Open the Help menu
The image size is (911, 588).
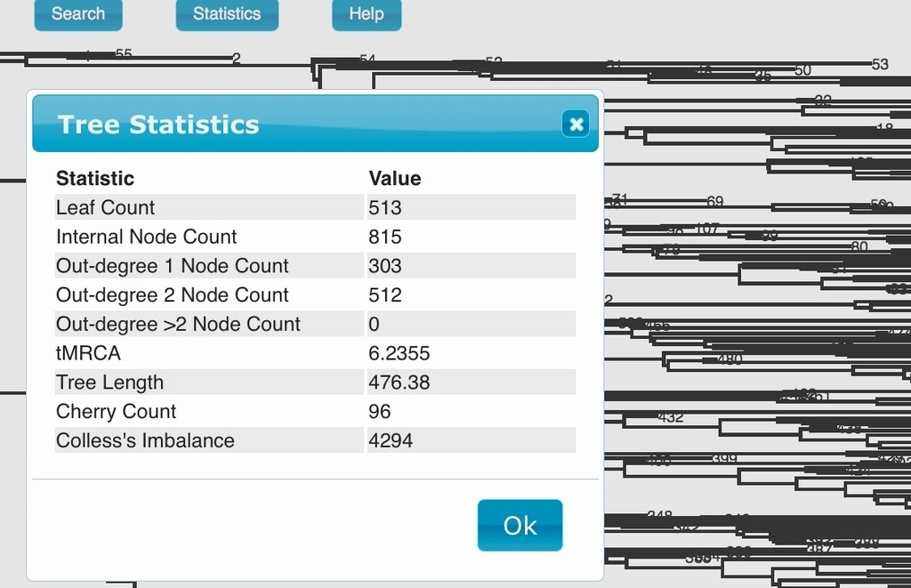(x=367, y=14)
